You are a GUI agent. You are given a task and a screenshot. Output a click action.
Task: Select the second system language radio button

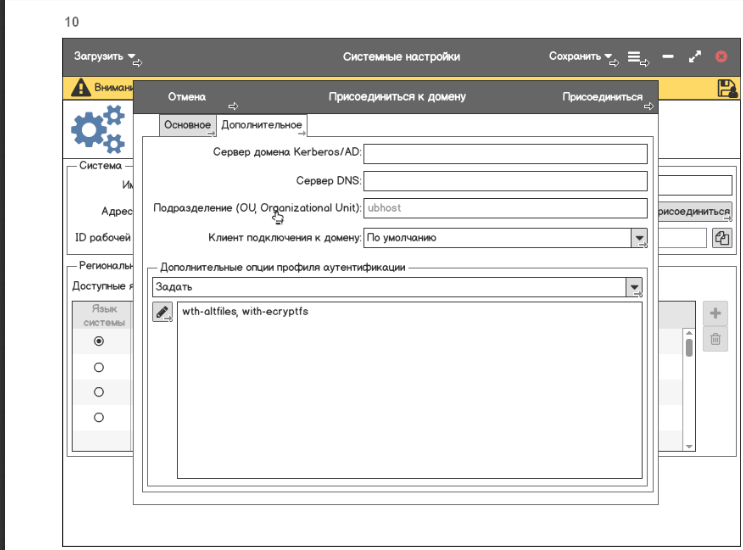(98, 366)
